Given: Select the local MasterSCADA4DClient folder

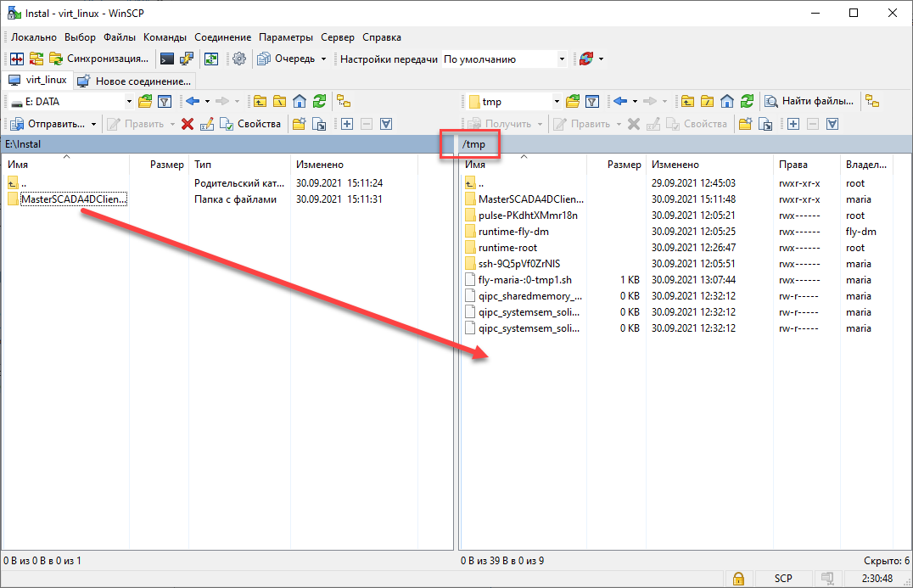Looking at the screenshot, I should [x=73, y=199].
